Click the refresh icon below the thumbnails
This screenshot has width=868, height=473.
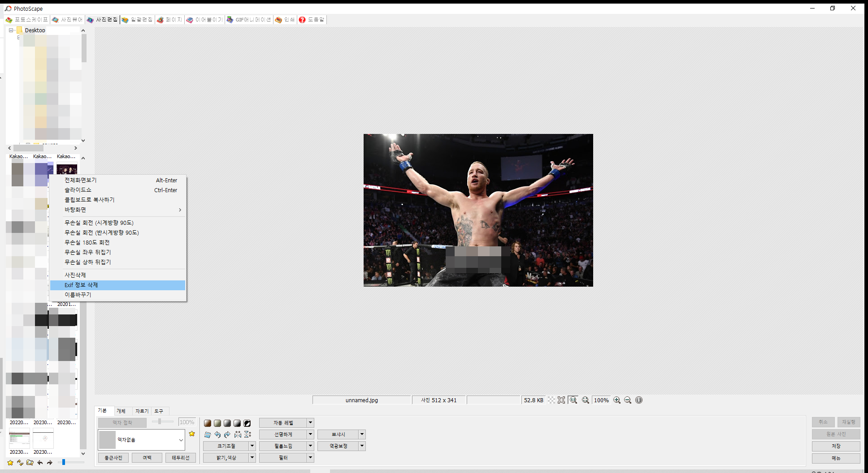point(20,462)
